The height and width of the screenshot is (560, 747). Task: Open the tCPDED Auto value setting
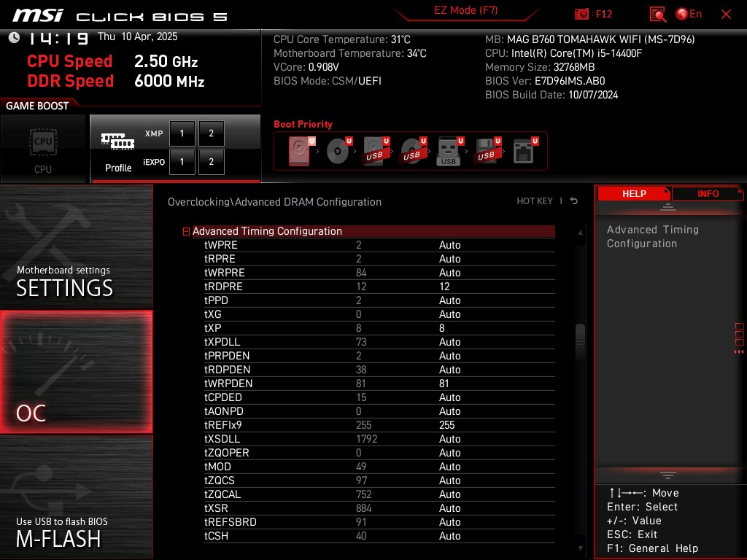pos(449,397)
